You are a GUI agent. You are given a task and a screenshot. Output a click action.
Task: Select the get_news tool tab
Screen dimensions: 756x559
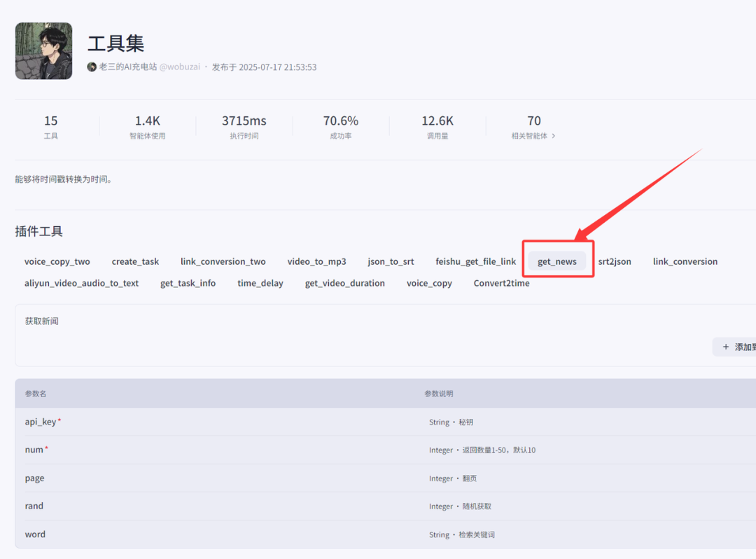coord(557,261)
